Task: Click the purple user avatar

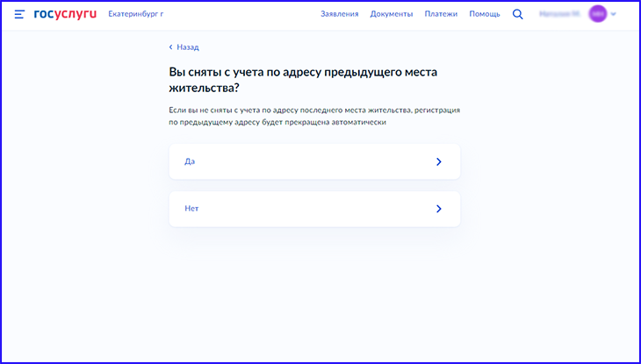Action: (598, 15)
